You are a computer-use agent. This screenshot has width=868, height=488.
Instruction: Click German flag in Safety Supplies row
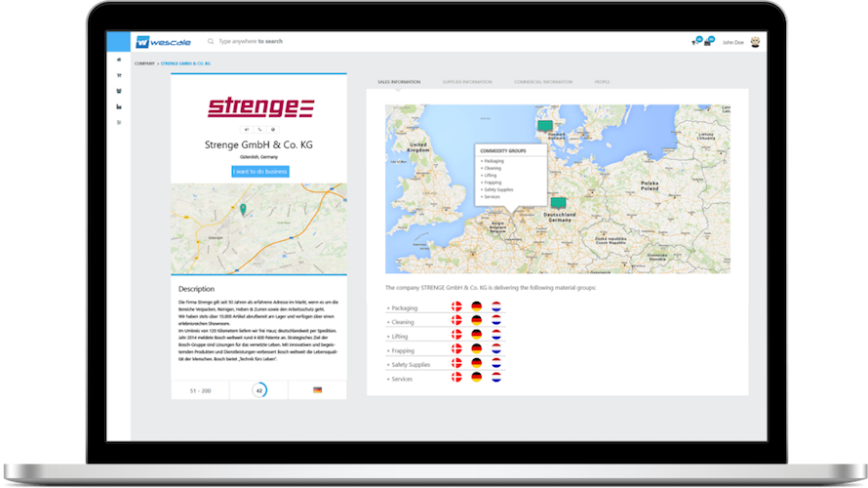click(476, 363)
